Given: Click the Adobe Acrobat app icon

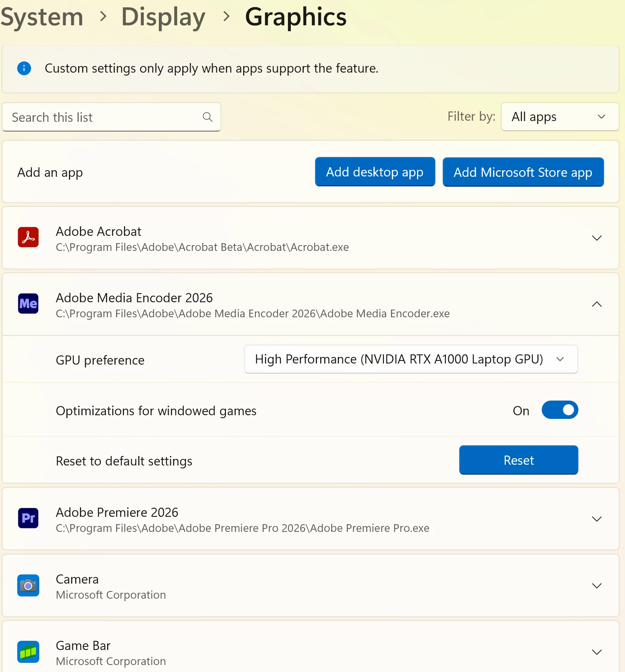Looking at the screenshot, I should point(28,237).
